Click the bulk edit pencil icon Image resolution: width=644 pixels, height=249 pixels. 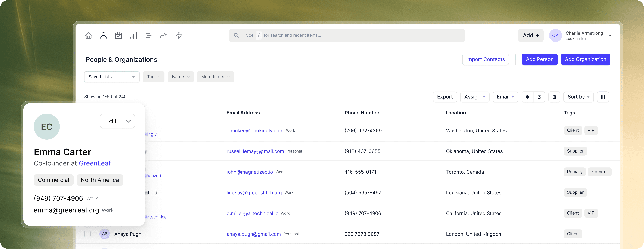coord(539,97)
